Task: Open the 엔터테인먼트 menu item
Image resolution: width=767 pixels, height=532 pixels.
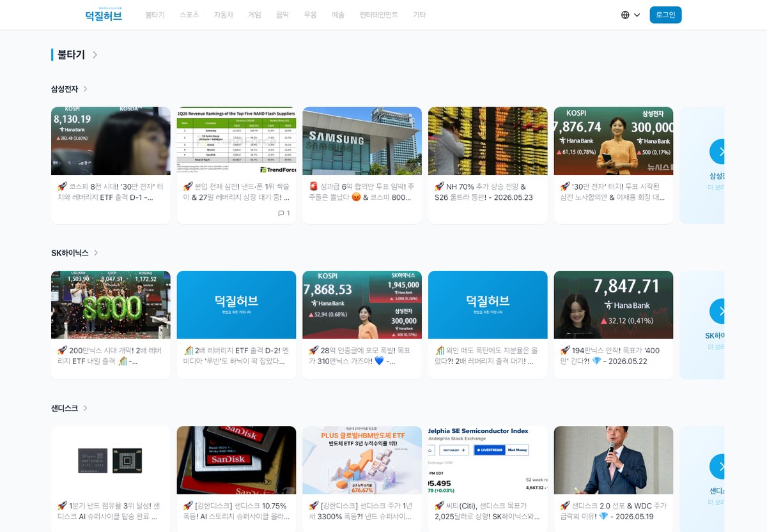Action: [x=378, y=15]
